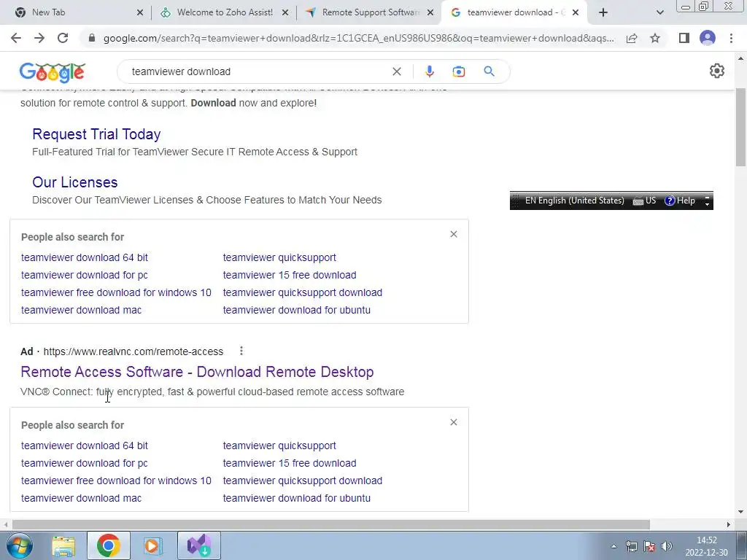Switch to Remote Support Software tab
The image size is (747, 560).
(x=371, y=12)
